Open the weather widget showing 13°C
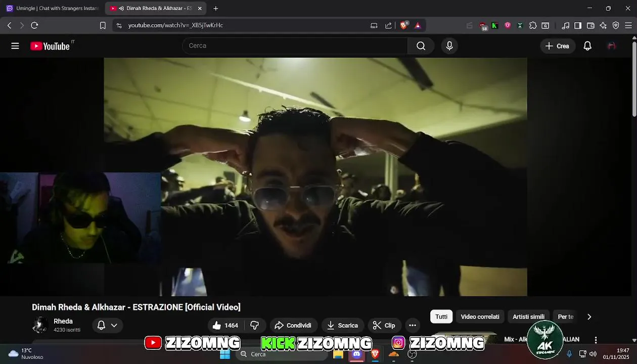The height and width of the screenshot is (364, 637). (x=26, y=354)
